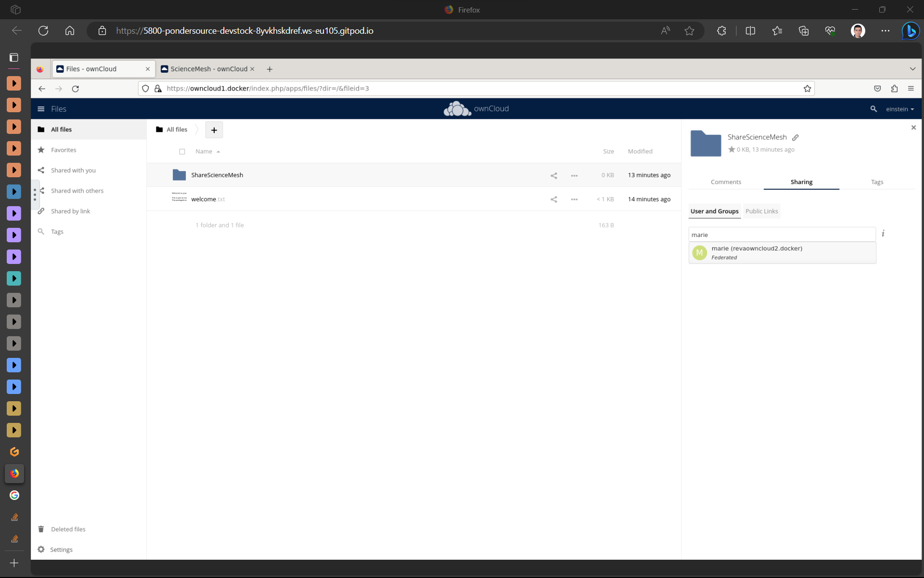The height and width of the screenshot is (578, 924).
Task: Favorite ShareScienceMesh using the star icon
Action: pos(732,149)
